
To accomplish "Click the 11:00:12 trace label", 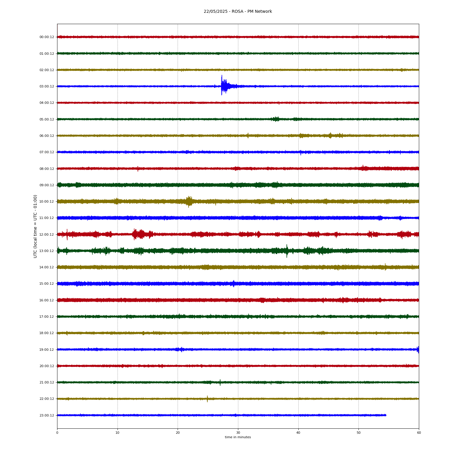I will point(47,218).
